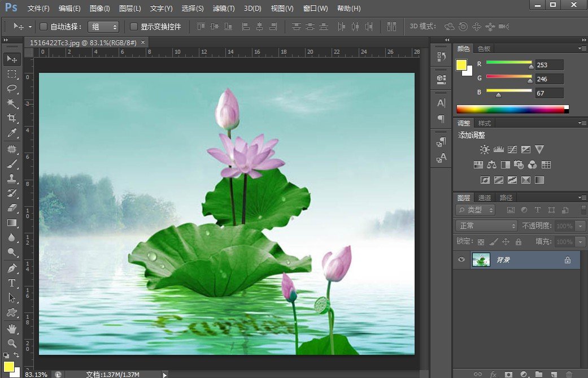588x378 pixels.
Task: Enable the 自动选择 checkbox
Action: pyautogui.click(x=43, y=27)
